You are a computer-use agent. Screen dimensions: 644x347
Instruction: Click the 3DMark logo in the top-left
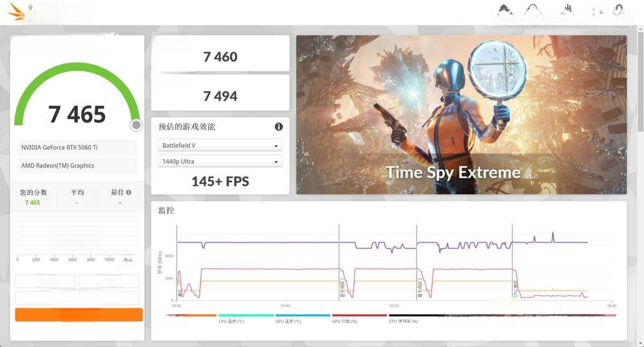[x=17, y=11]
